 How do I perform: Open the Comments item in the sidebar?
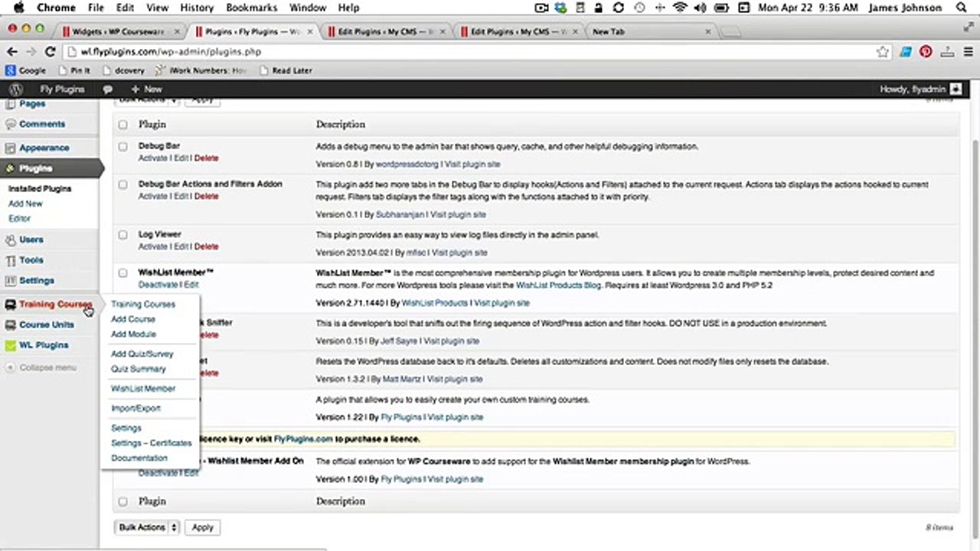42,124
